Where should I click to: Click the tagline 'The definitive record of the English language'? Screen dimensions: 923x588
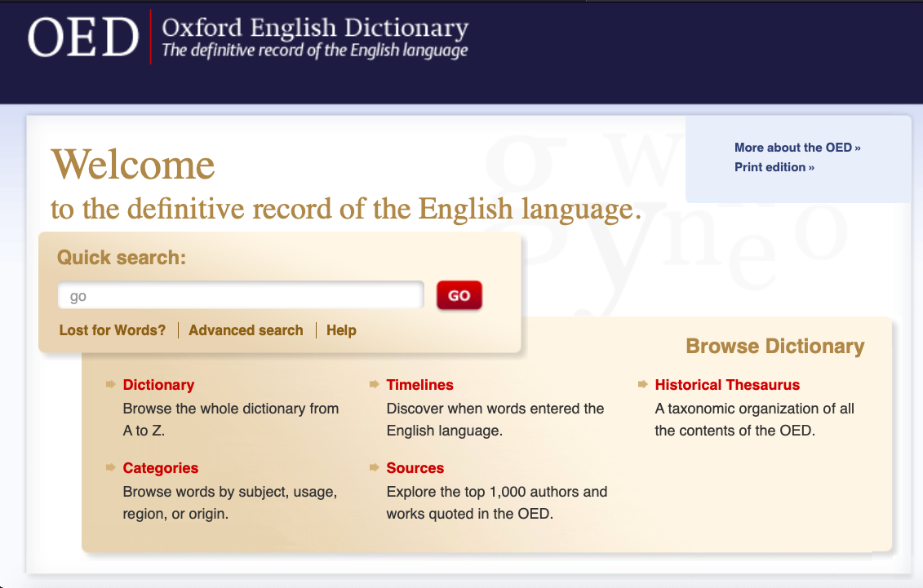(315, 51)
